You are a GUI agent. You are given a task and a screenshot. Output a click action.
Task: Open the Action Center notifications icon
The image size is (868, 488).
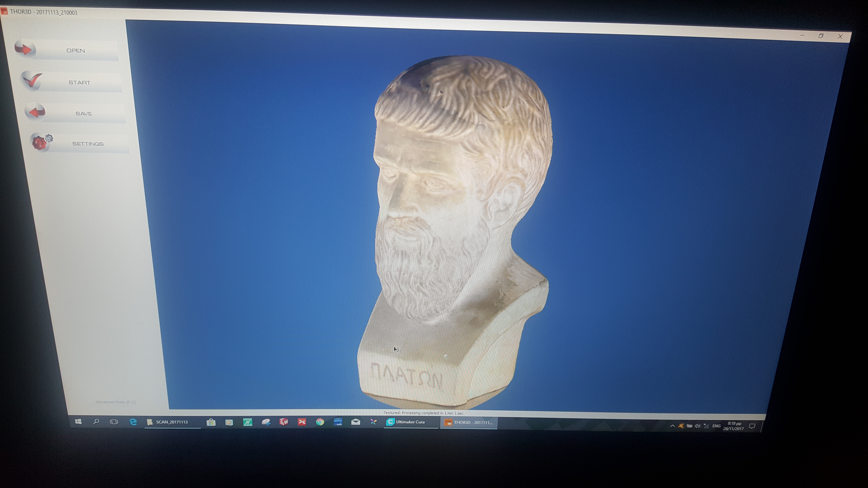[752, 426]
